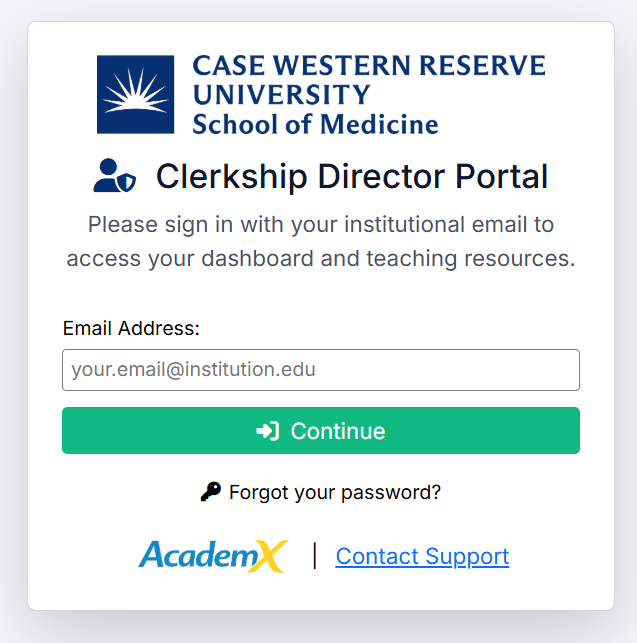Click the vertical divider beside Contact Support
Viewport: 637px width, 643px height.
click(x=315, y=556)
